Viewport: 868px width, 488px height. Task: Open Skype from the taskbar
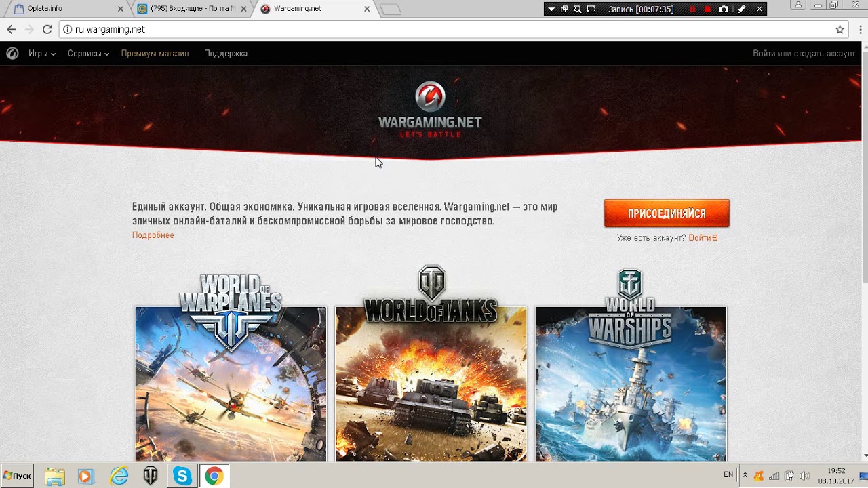coord(182,476)
